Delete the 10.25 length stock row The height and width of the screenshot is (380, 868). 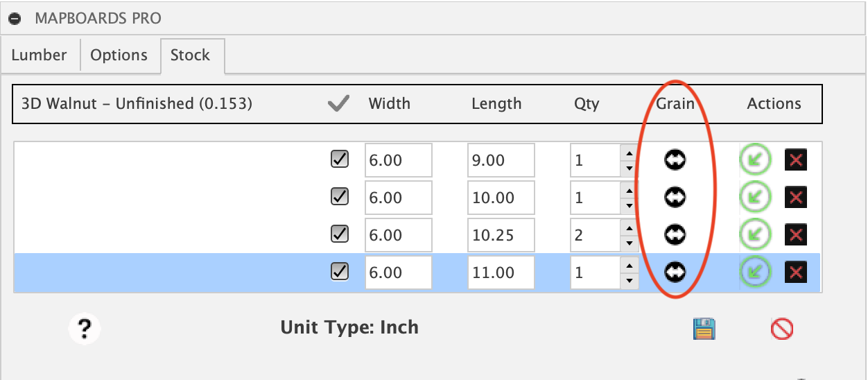click(796, 235)
